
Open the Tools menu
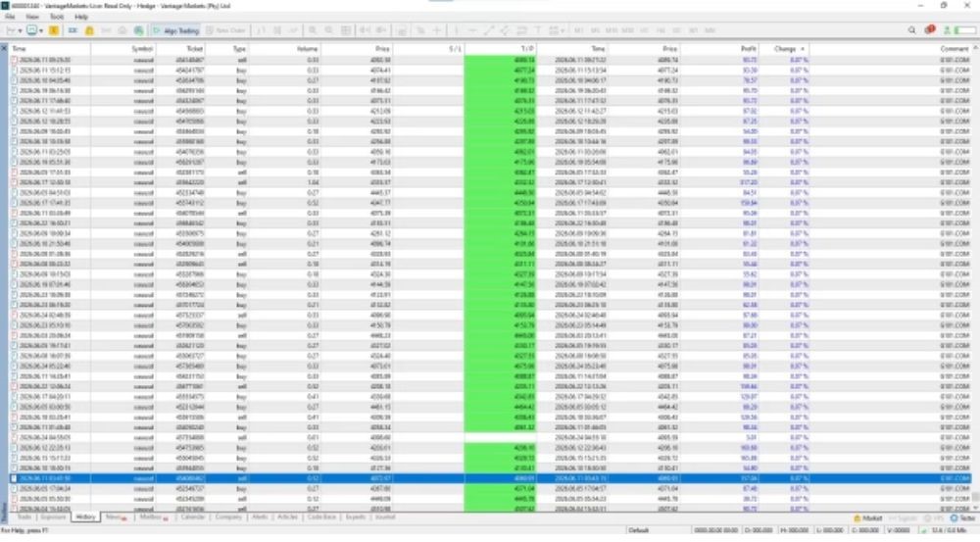57,17
